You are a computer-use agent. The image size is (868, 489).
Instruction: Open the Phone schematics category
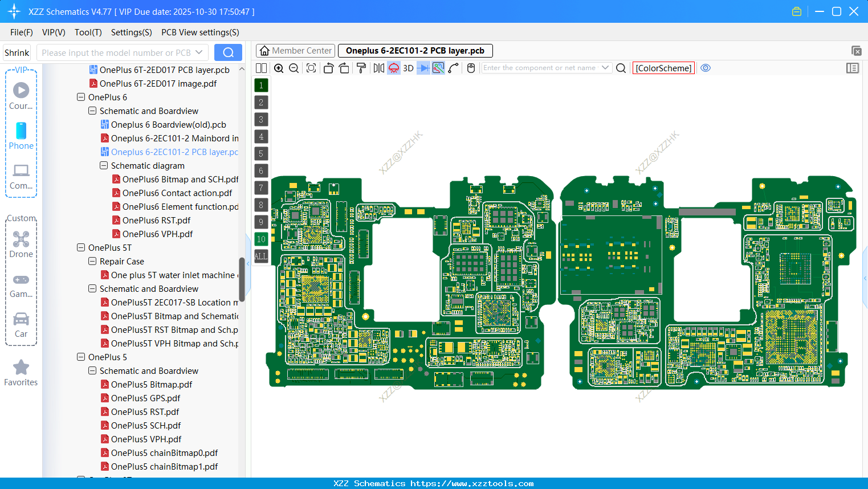pyautogui.click(x=21, y=135)
